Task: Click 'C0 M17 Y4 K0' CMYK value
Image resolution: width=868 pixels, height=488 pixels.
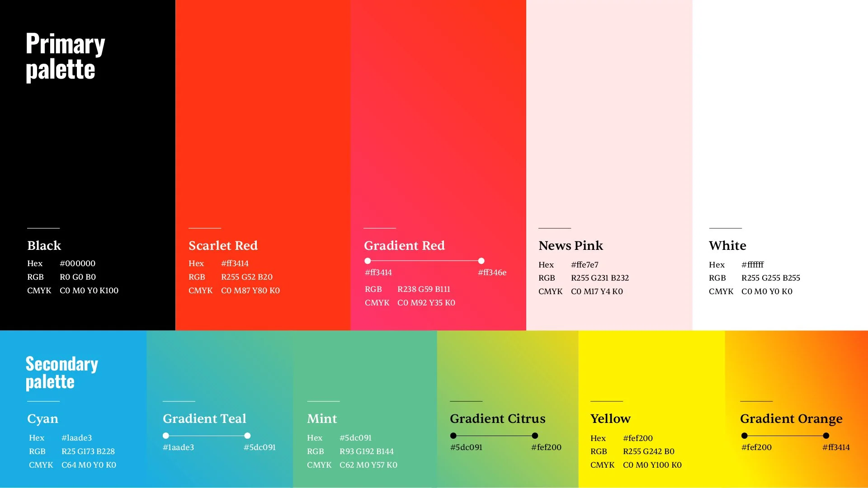Action: pyautogui.click(x=597, y=291)
